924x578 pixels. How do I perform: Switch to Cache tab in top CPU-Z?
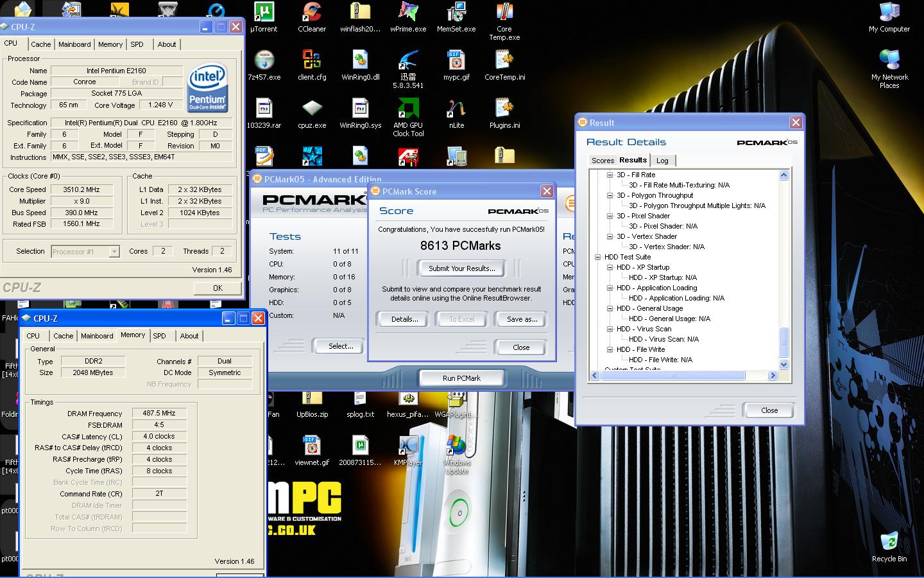tap(40, 44)
